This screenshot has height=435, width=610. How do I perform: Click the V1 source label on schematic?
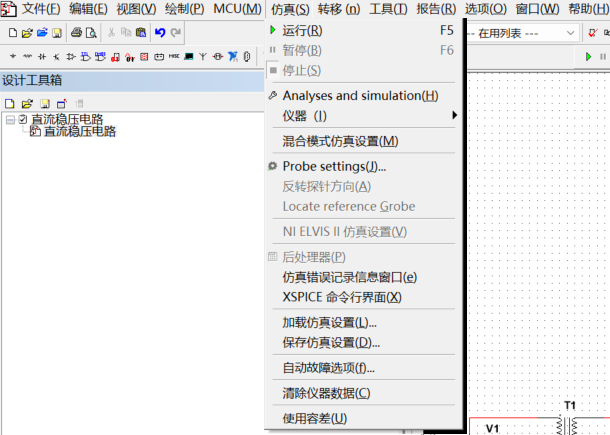492,428
